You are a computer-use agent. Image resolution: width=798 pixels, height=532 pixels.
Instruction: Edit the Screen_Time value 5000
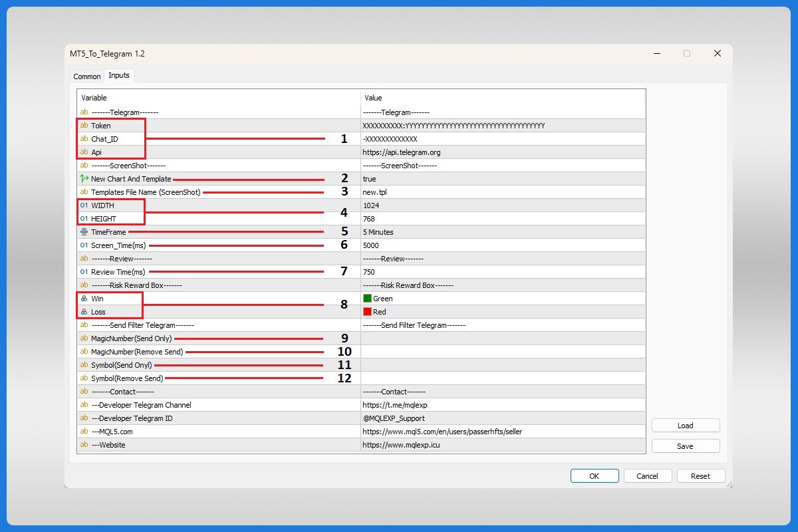click(503, 245)
